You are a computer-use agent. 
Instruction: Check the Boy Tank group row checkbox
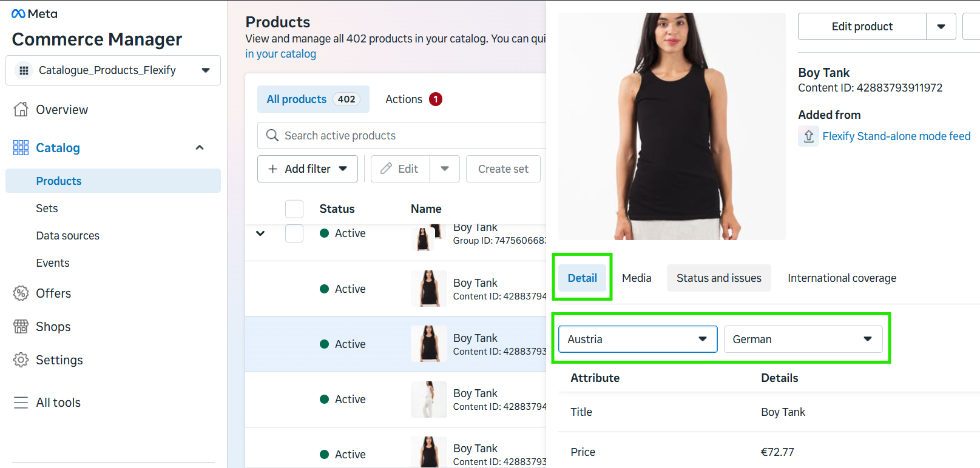pos(294,233)
